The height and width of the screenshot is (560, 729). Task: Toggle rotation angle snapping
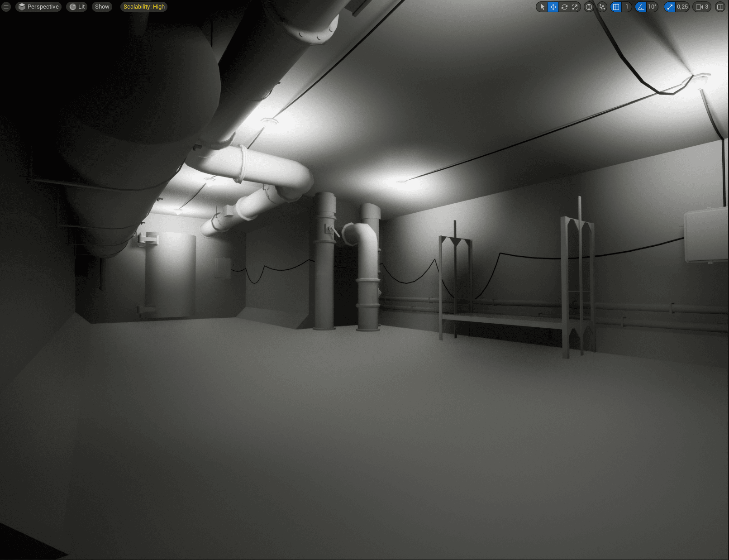(x=641, y=7)
